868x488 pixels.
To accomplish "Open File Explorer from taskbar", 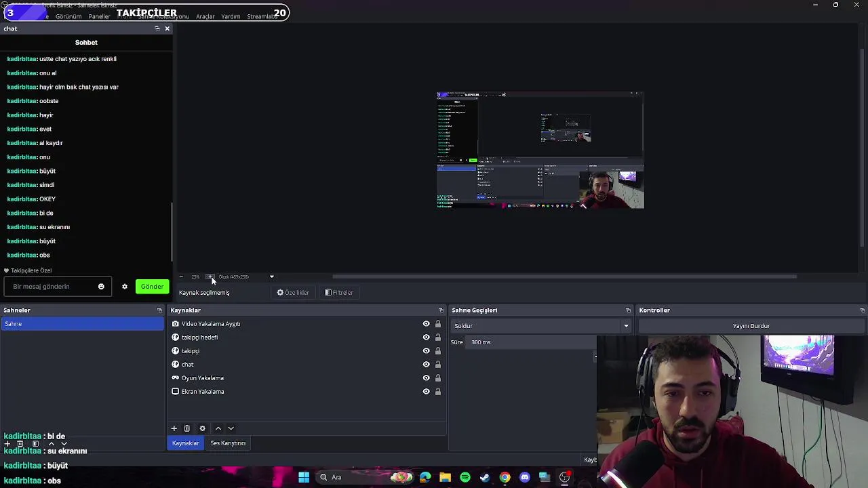I will (x=445, y=477).
